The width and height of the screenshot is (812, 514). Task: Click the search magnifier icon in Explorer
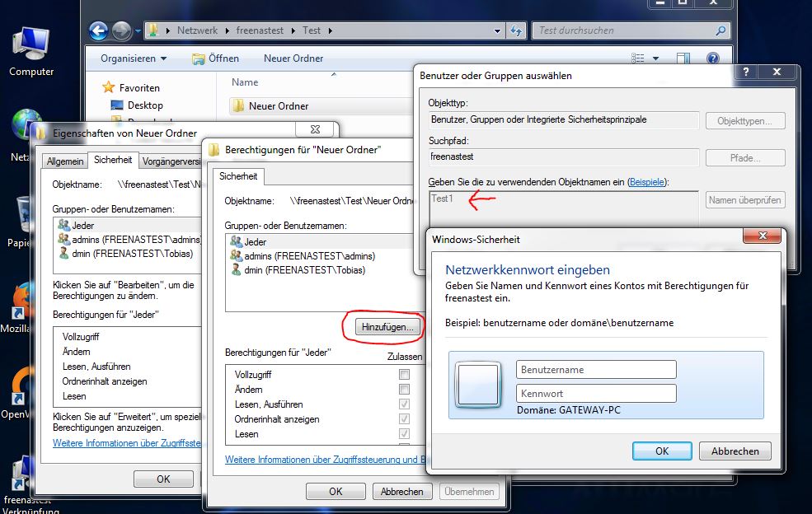coord(720,30)
